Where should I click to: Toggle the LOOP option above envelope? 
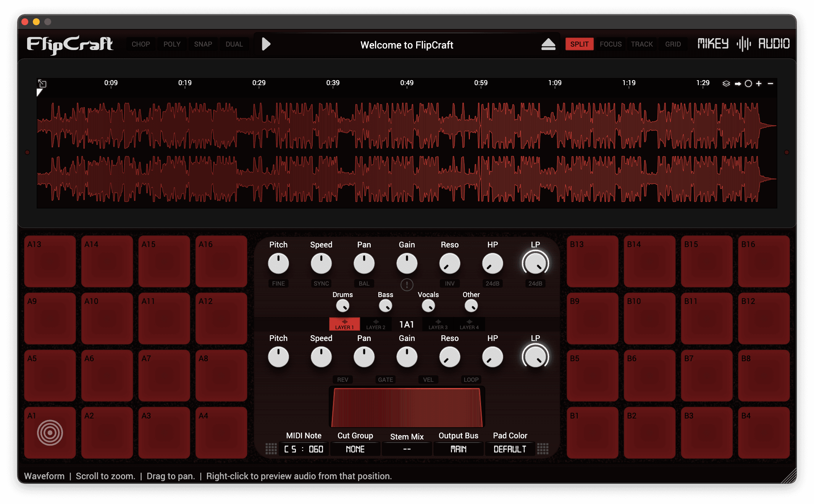point(471,380)
